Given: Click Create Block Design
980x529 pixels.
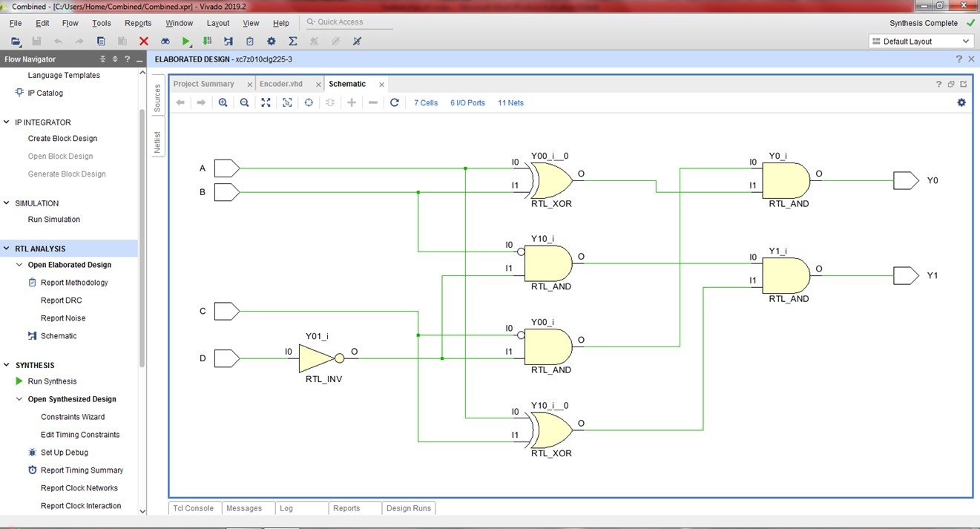Looking at the screenshot, I should click(x=62, y=139).
